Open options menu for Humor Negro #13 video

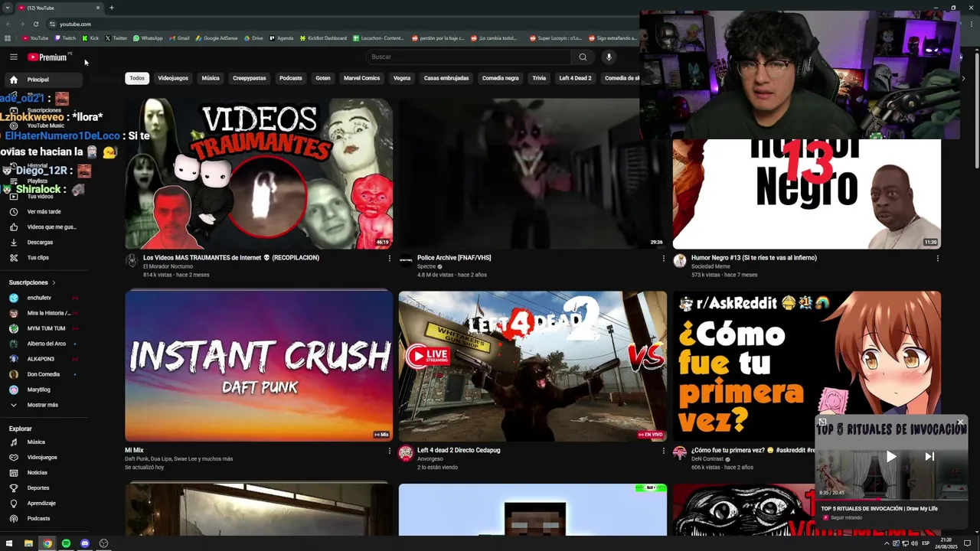[937, 259]
